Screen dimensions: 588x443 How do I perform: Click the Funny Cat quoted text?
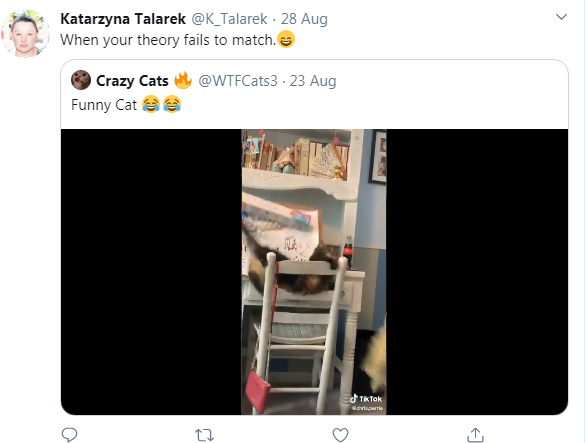pyautogui.click(x=104, y=105)
